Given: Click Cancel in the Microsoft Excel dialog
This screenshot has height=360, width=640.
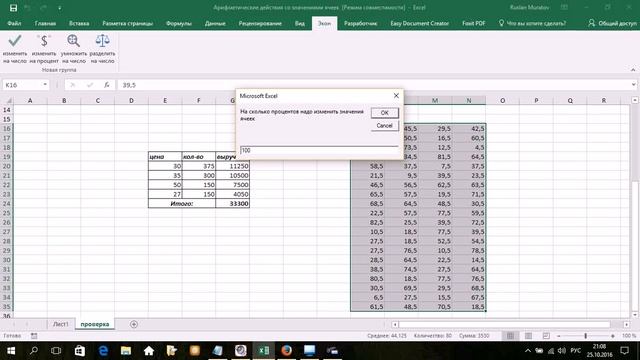Looking at the screenshot, I should tap(384, 126).
